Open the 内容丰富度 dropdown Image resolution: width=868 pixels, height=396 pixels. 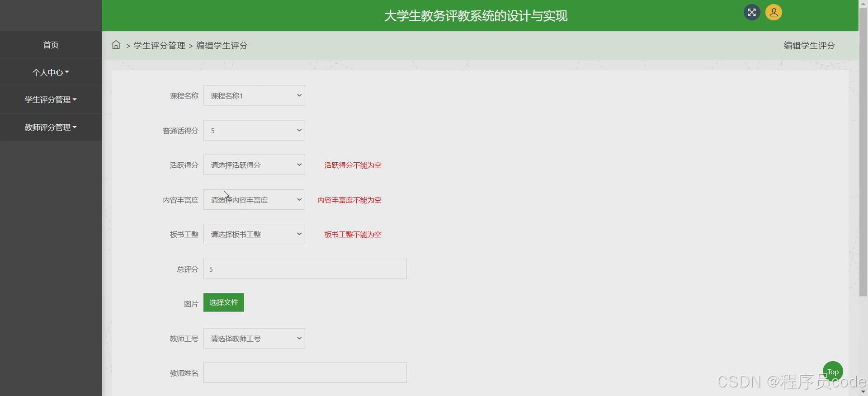(254, 199)
